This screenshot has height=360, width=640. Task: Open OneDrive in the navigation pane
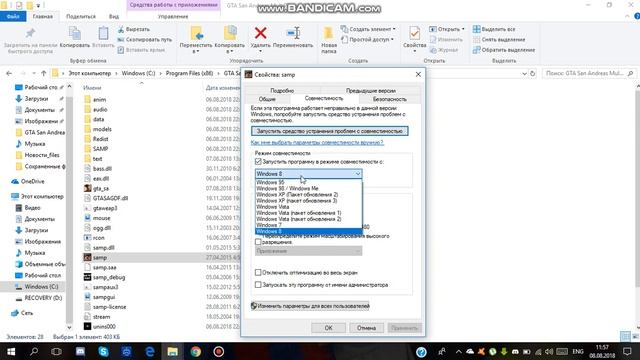pos(28,181)
